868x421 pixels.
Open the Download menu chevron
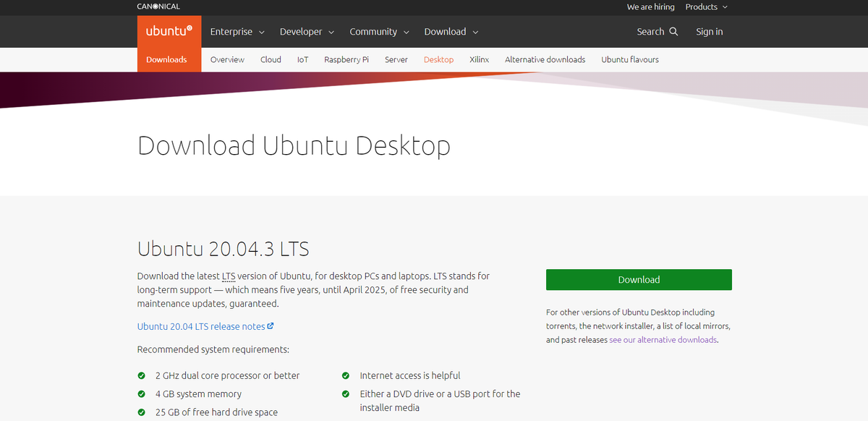(476, 32)
